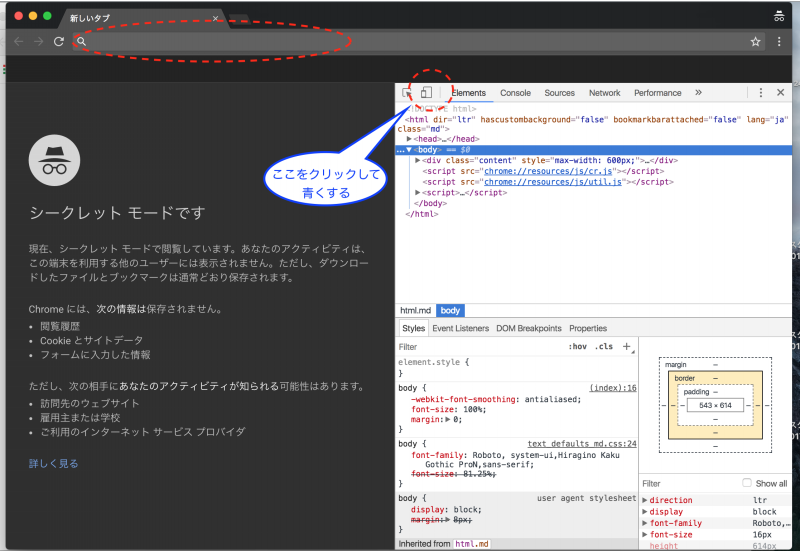800x551 pixels.
Task: Toggle :hov element state panel
Action: [x=578, y=346]
